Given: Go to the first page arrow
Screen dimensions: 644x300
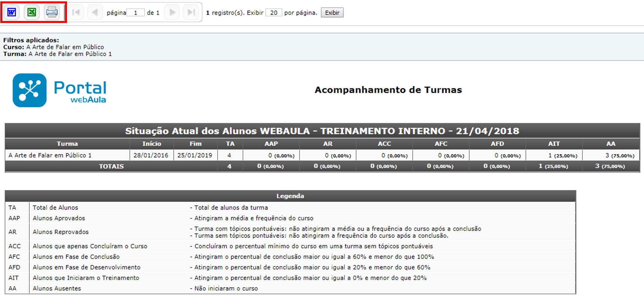Looking at the screenshot, I should coord(76,13).
